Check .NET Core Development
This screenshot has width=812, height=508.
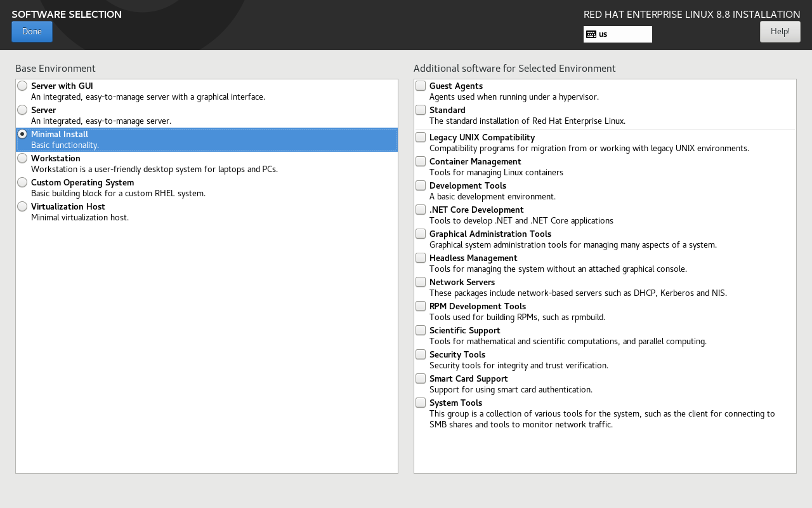pos(421,210)
